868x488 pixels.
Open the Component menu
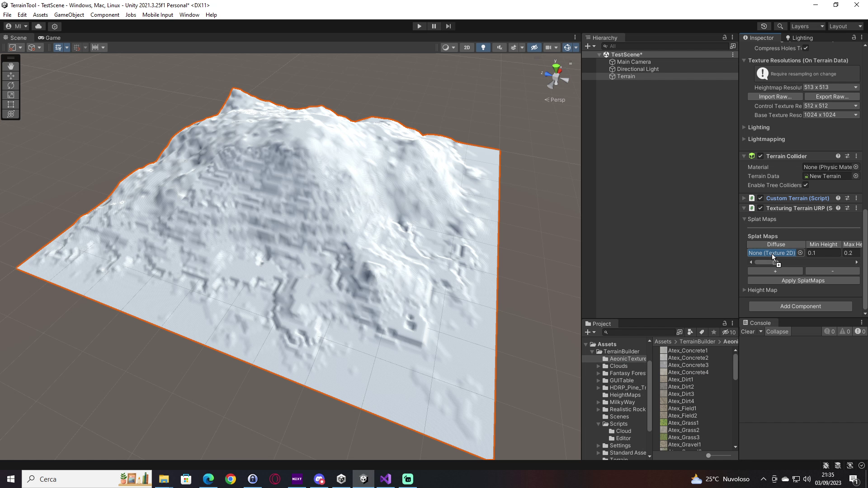pos(104,15)
